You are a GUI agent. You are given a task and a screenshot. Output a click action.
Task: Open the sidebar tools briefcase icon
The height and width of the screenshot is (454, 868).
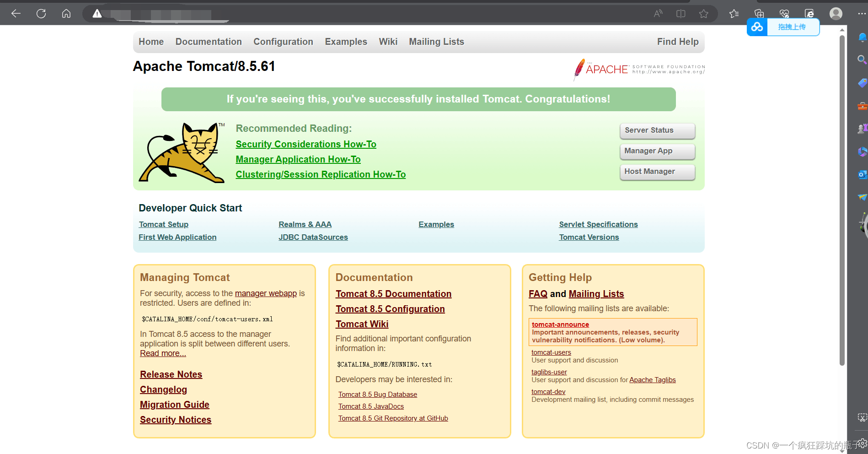point(863,106)
